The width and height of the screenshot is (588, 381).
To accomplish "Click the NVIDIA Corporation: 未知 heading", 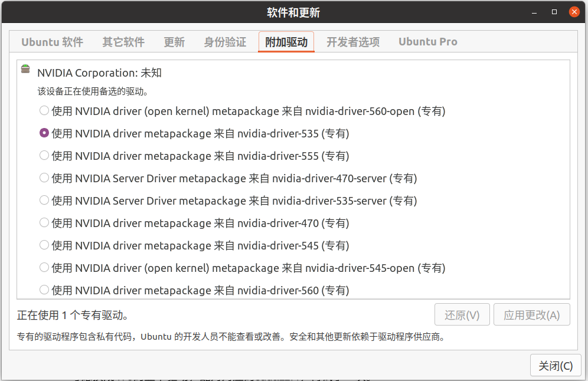I will [99, 73].
